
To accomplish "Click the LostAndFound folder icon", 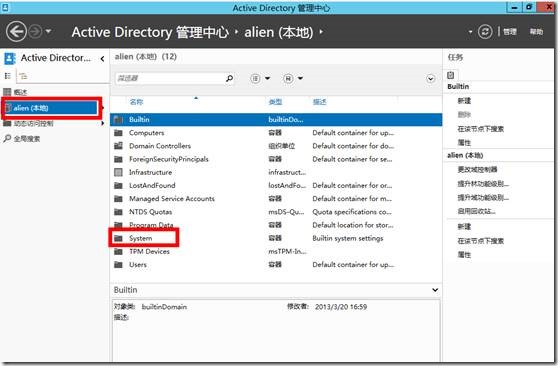I will 118,185.
